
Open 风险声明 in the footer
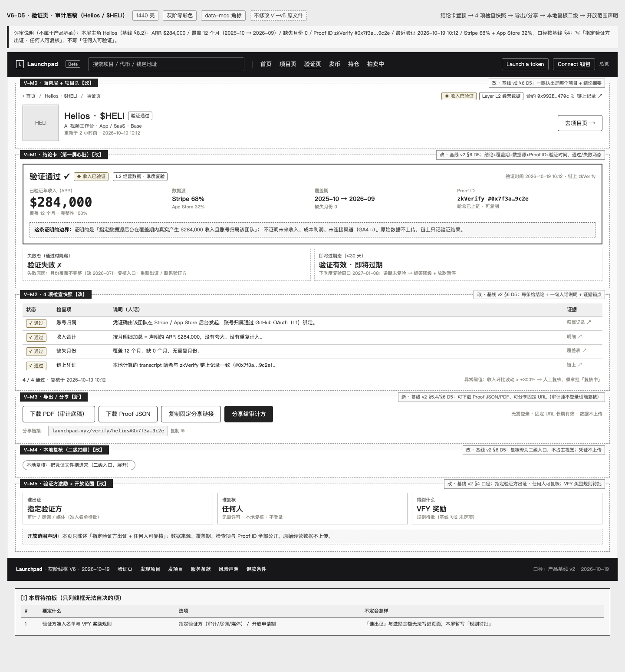tap(229, 570)
